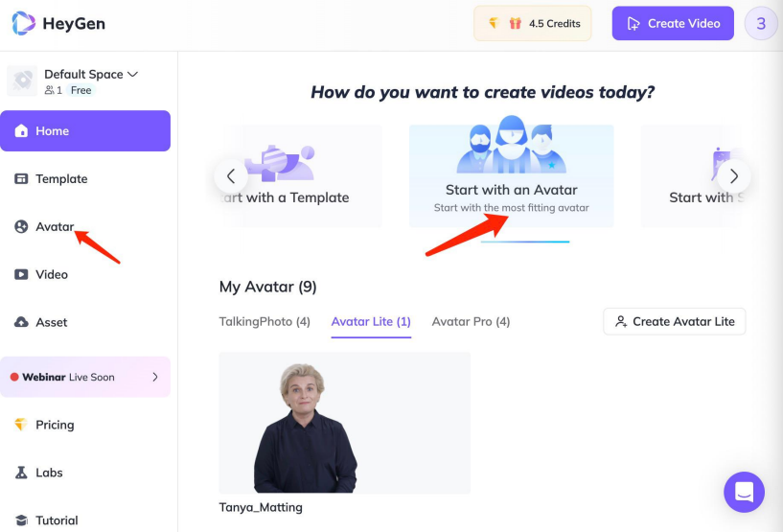
Task: Click the HeyGen logo icon
Action: [24, 23]
